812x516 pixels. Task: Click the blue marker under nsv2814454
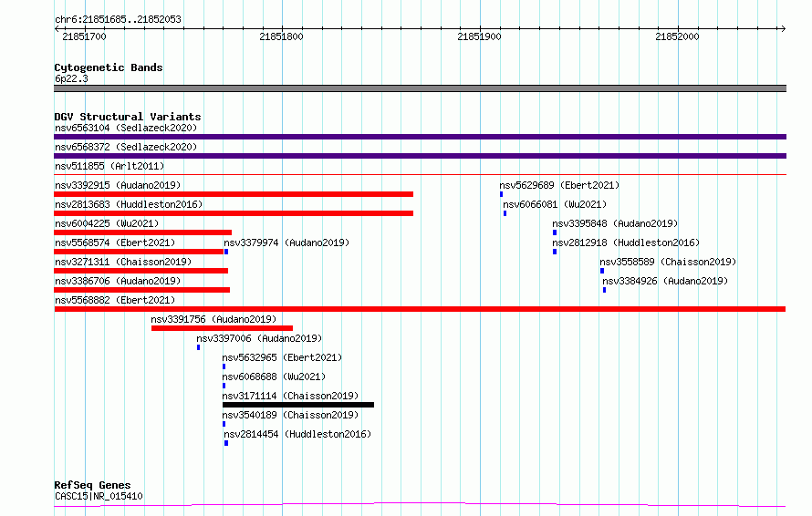pos(226,443)
